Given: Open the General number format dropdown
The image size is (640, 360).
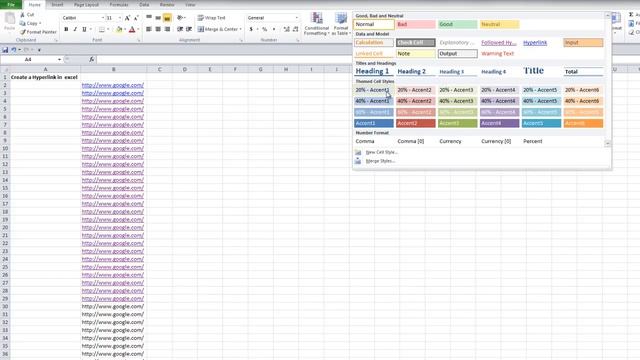Looking at the screenshot, I should click(296, 18).
